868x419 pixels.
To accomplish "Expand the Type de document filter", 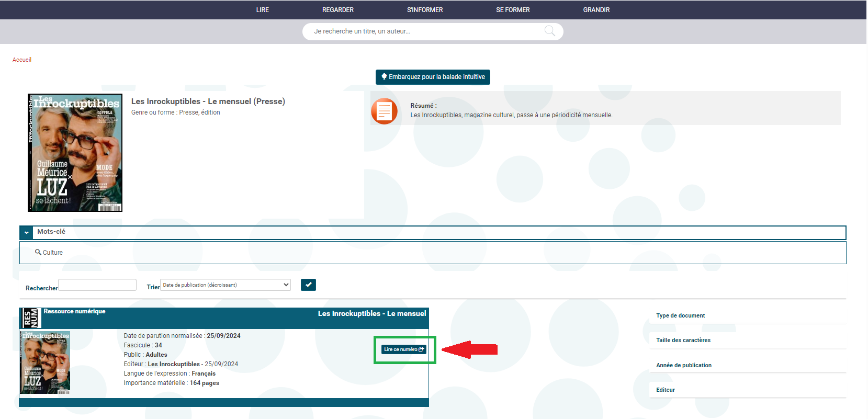I will 680,315.
